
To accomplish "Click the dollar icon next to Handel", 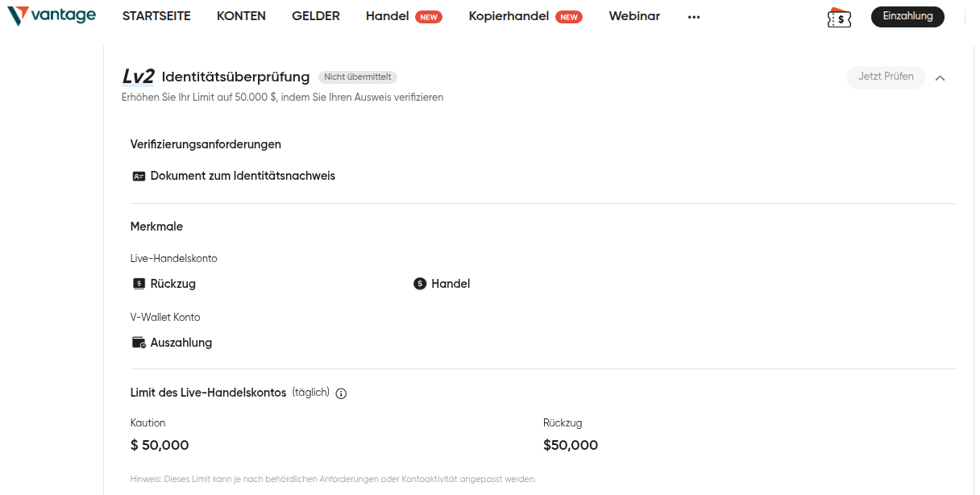I will pos(420,283).
